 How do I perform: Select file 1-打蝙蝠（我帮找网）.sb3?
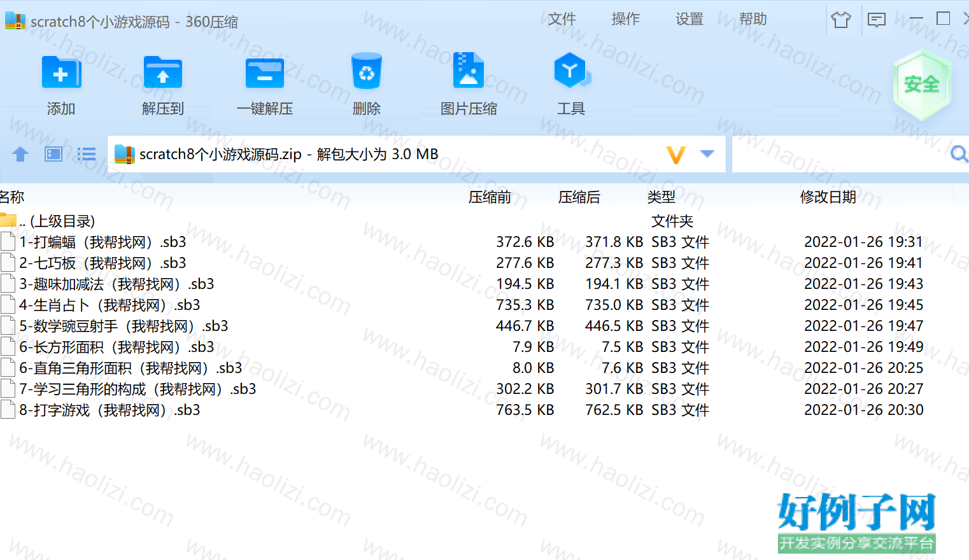pyautogui.click(x=103, y=242)
